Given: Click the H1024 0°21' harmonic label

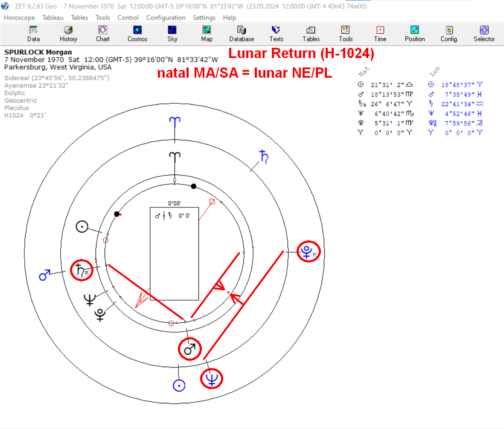Looking at the screenshot, I should [x=25, y=115].
